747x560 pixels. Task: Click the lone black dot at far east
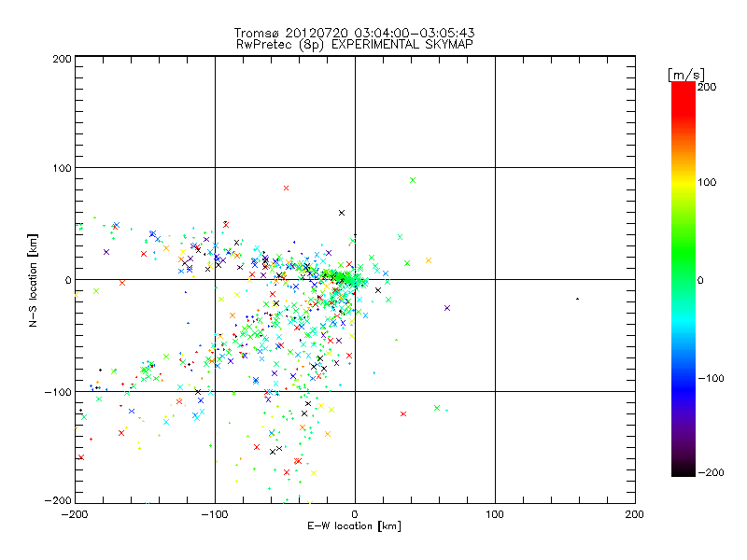pos(577,299)
